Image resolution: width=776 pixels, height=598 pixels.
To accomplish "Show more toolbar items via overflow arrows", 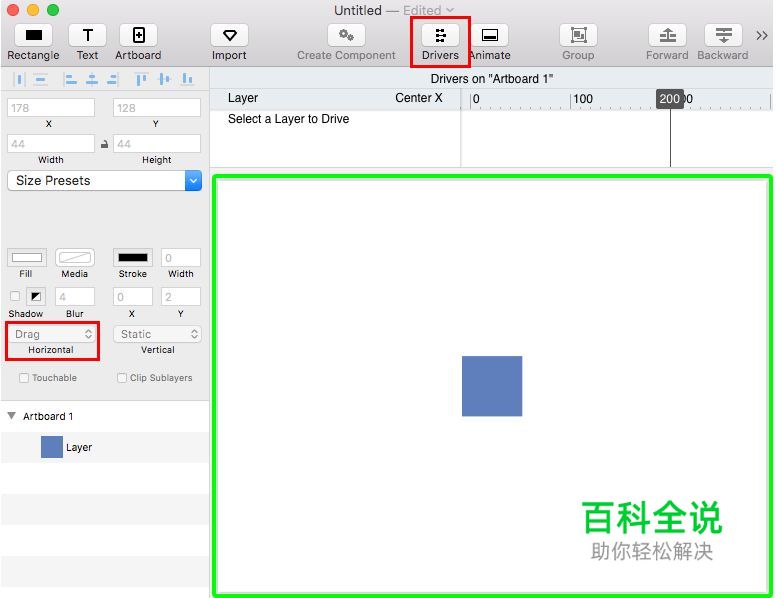I will [762, 36].
